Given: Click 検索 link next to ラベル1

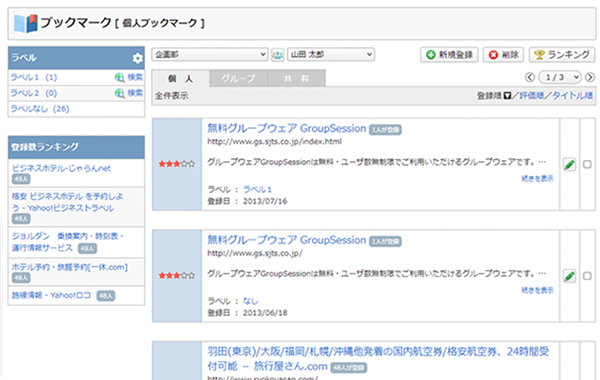Looking at the screenshot, I should pyautogui.click(x=135, y=77).
